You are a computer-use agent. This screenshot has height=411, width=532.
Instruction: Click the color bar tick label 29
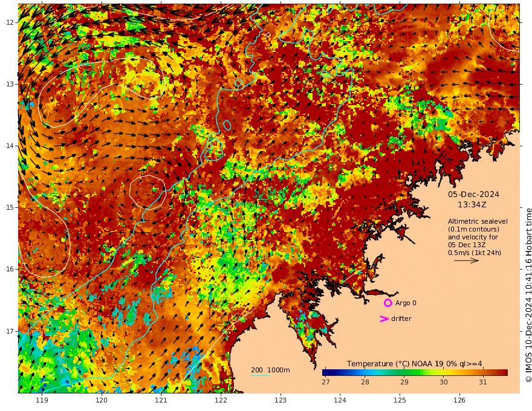[404, 382]
